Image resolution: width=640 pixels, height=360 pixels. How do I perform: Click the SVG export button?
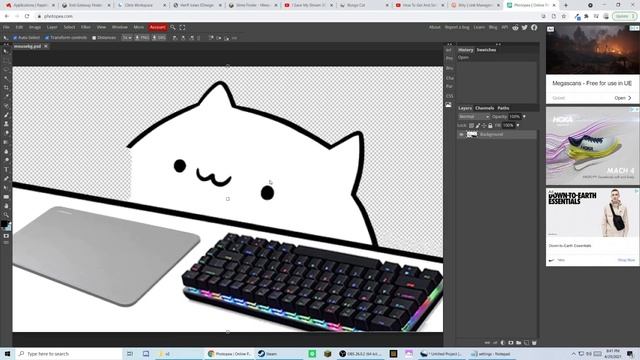[159, 38]
